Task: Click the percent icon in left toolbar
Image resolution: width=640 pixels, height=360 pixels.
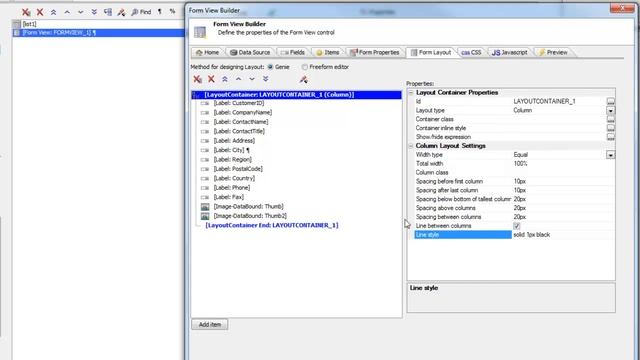Action: click(172, 12)
